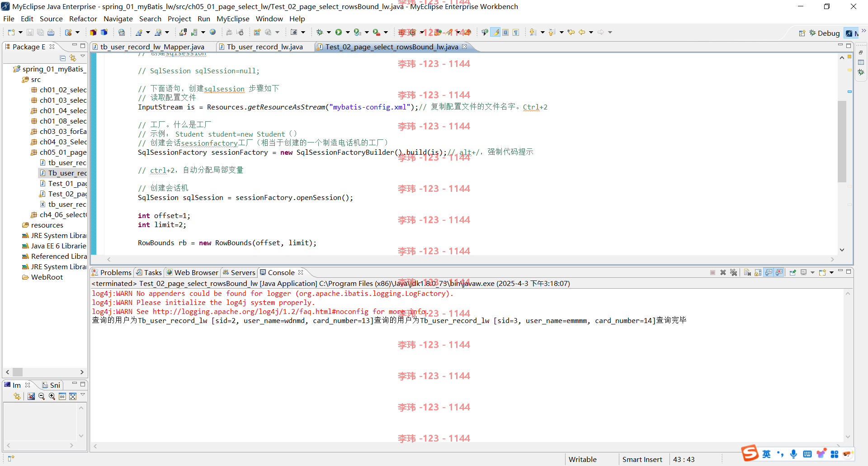This screenshot has width=868, height=466.
Task: Open the Run button dropdown arrow
Action: (x=348, y=32)
